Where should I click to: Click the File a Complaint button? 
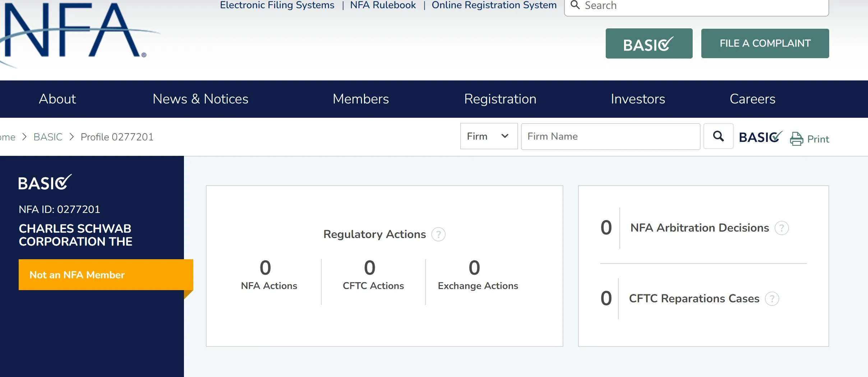point(765,43)
